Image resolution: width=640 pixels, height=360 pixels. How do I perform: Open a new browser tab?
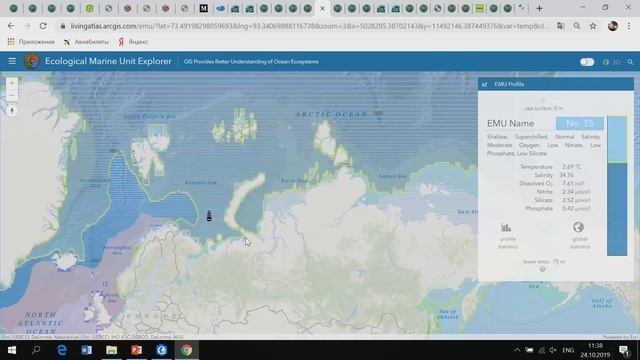click(x=539, y=8)
